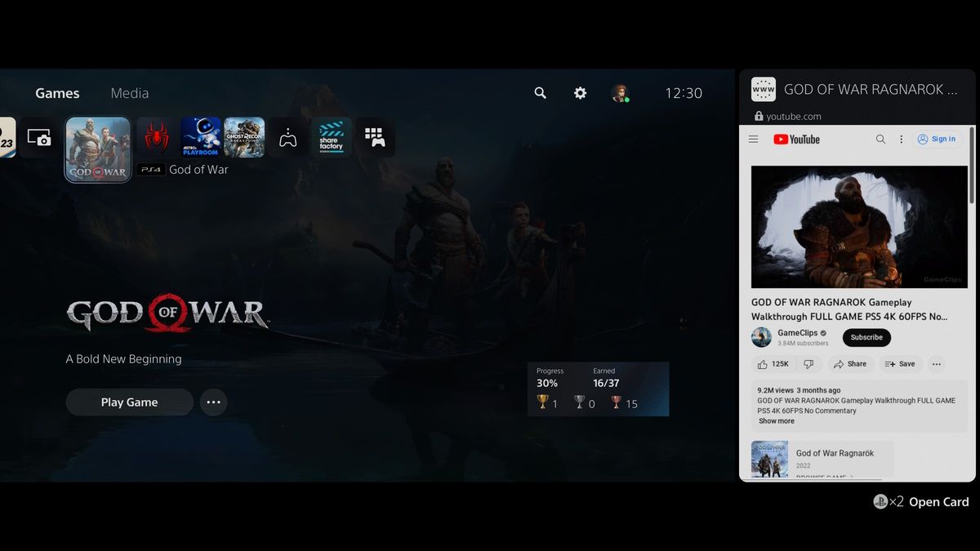The width and height of the screenshot is (980, 551).
Task: Dislike the video with thumbs down
Action: click(808, 364)
